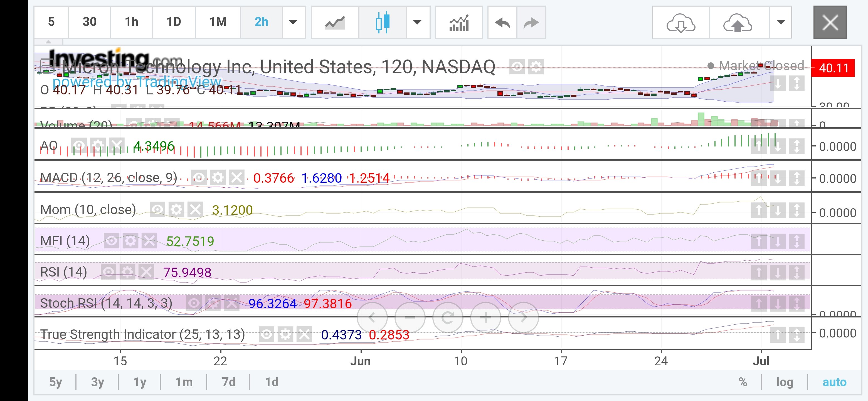This screenshot has height=401, width=868.
Task: Open the save layout dropdown arrow
Action: point(781,22)
